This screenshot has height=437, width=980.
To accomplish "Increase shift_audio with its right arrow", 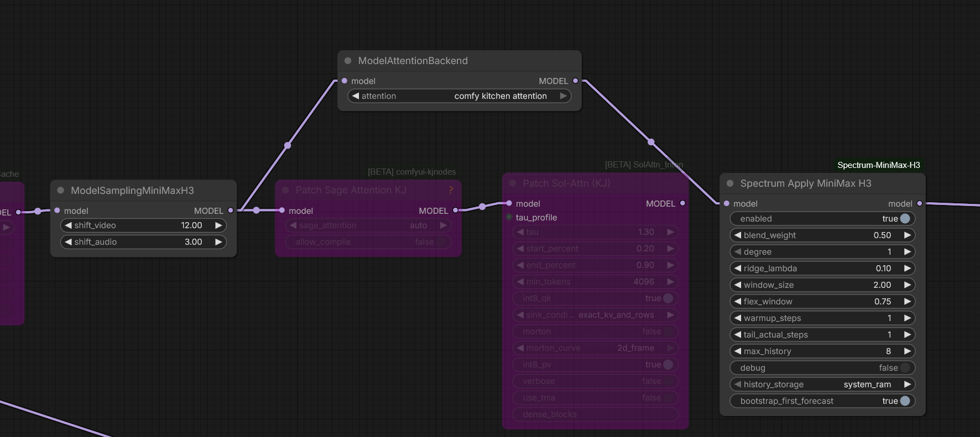I will 218,242.
